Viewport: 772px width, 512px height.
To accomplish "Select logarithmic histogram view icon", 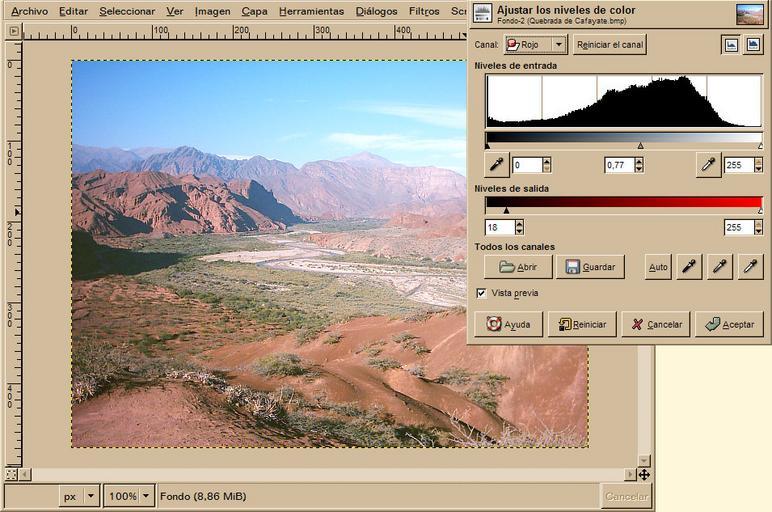I will point(753,45).
